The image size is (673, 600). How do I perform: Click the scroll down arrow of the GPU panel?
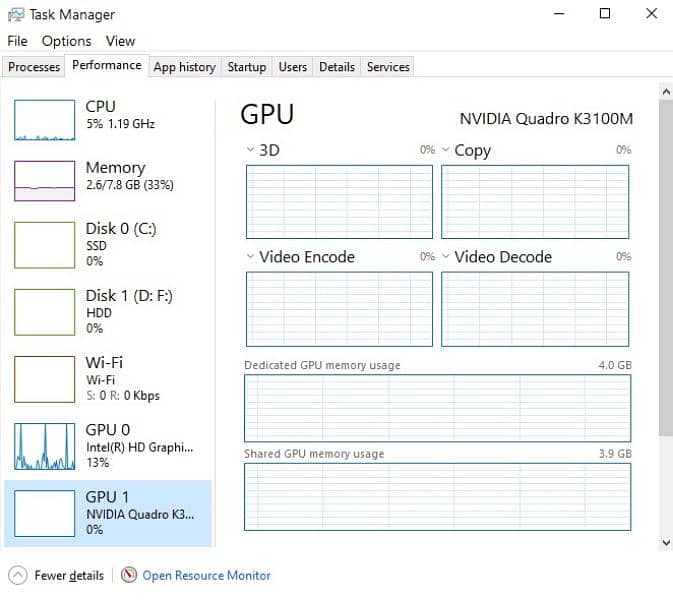coord(666,542)
